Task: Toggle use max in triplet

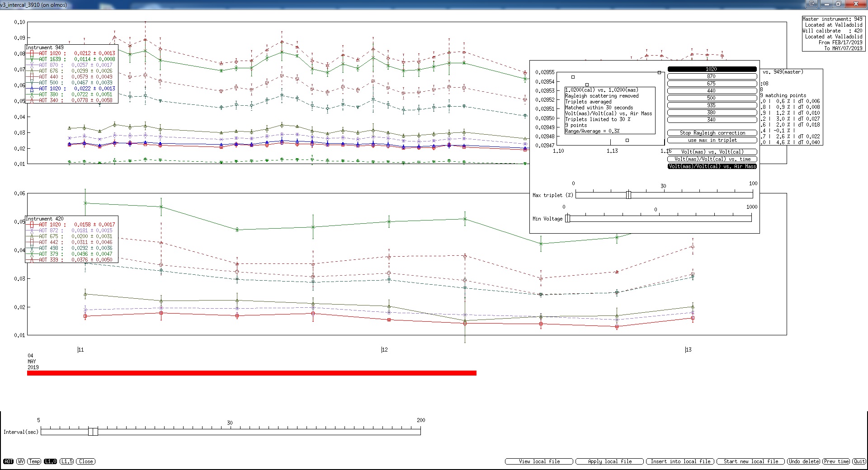Action: point(712,140)
